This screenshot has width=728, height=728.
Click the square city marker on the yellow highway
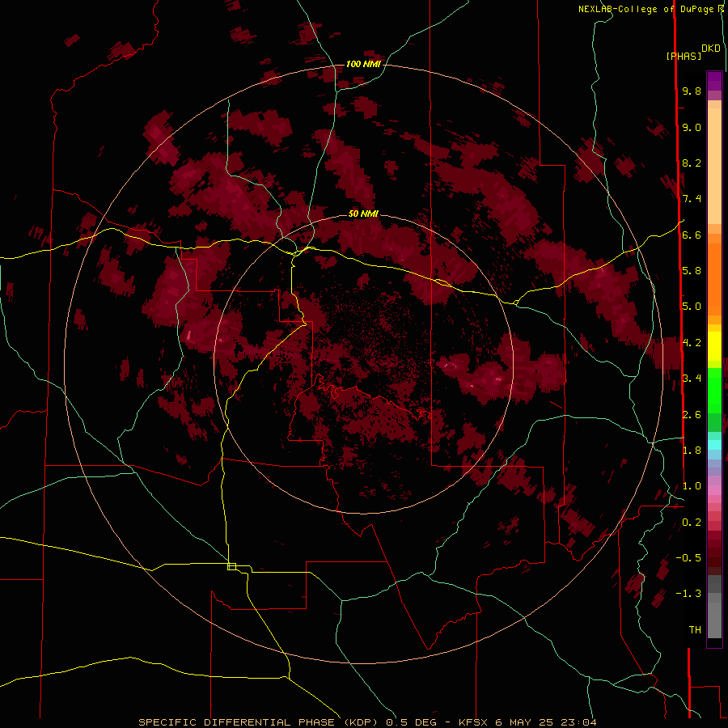(x=231, y=566)
